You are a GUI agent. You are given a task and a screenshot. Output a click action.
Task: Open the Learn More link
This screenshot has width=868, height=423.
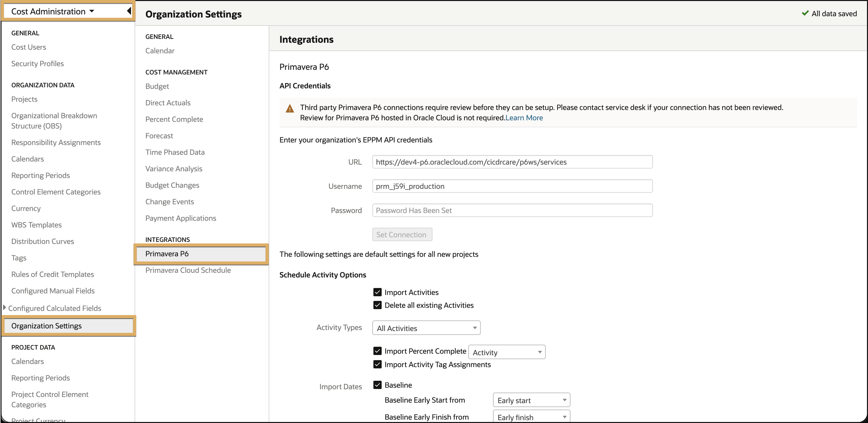click(x=524, y=118)
